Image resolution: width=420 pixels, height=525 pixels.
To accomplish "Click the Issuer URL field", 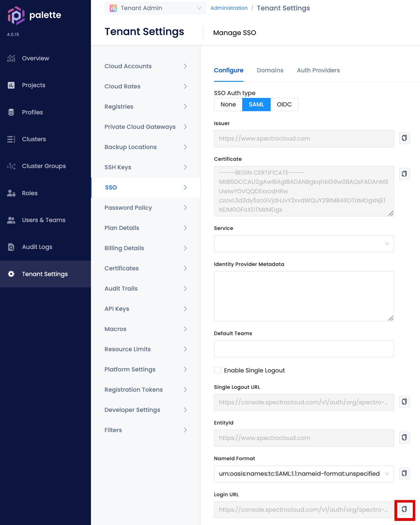I will 304,139.
